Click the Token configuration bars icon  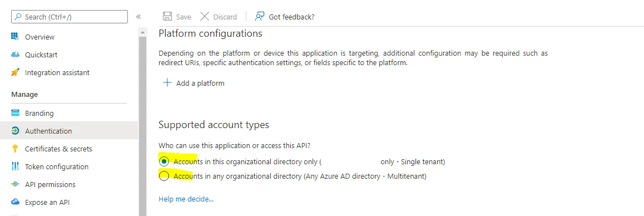15,166
